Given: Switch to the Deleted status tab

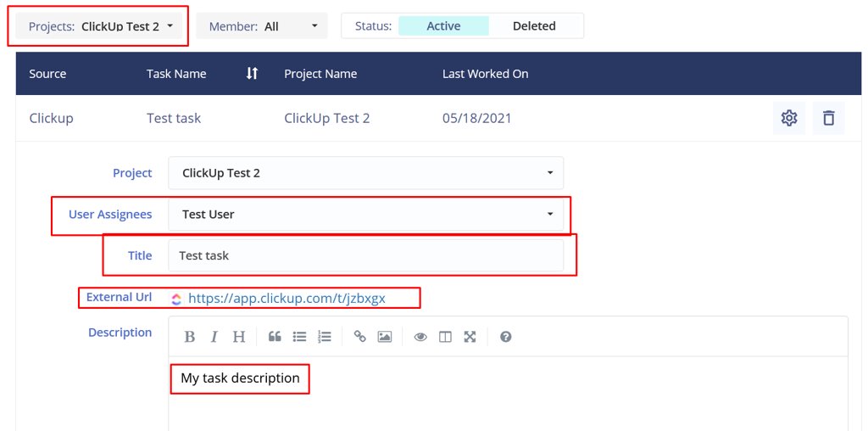Looking at the screenshot, I should tap(534, 26).
